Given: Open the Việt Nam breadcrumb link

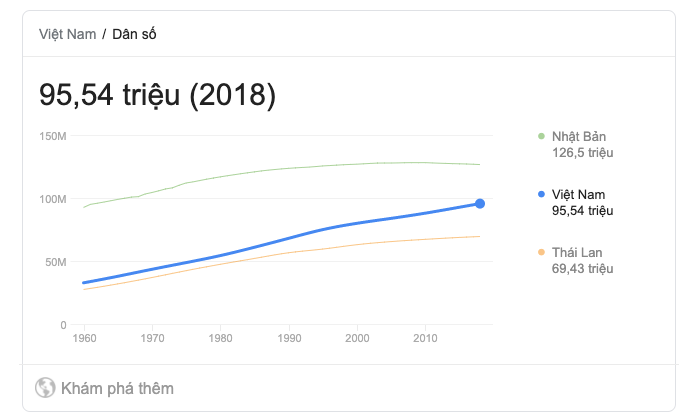Looking at the screenshot, I should pyautogui.click(x=67, y=34).
